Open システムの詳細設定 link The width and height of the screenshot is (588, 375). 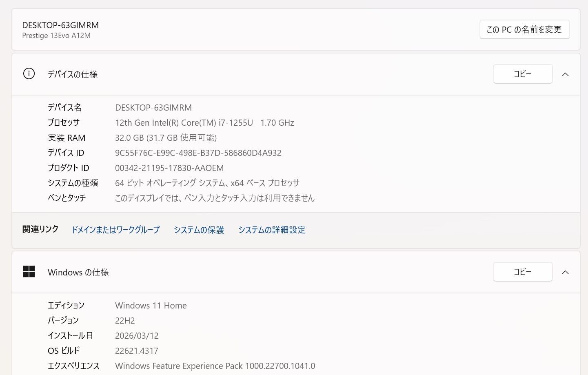click(272, 230)
